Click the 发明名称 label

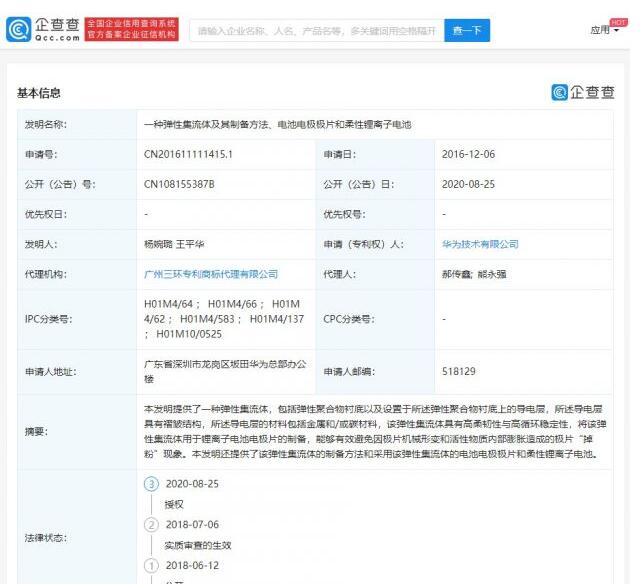click(x=45, y=124)
